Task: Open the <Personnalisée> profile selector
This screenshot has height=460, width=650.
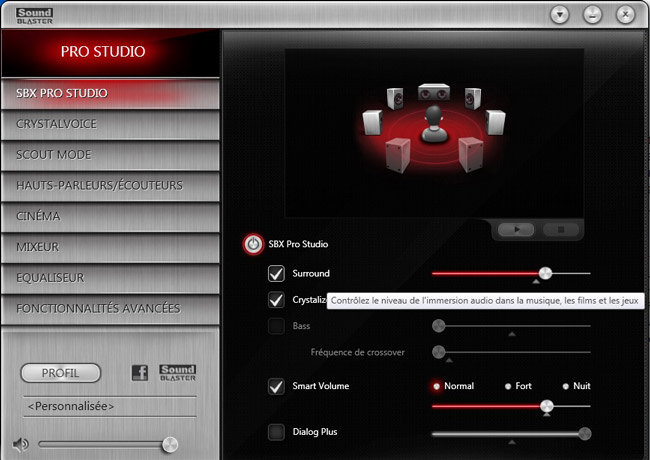Action: click(110, 407)
